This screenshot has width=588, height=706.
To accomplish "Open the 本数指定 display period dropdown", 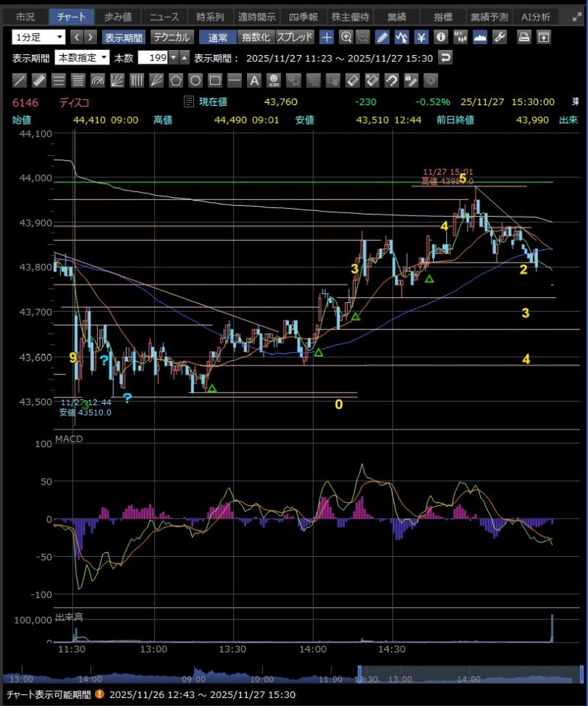I will 82,57.
